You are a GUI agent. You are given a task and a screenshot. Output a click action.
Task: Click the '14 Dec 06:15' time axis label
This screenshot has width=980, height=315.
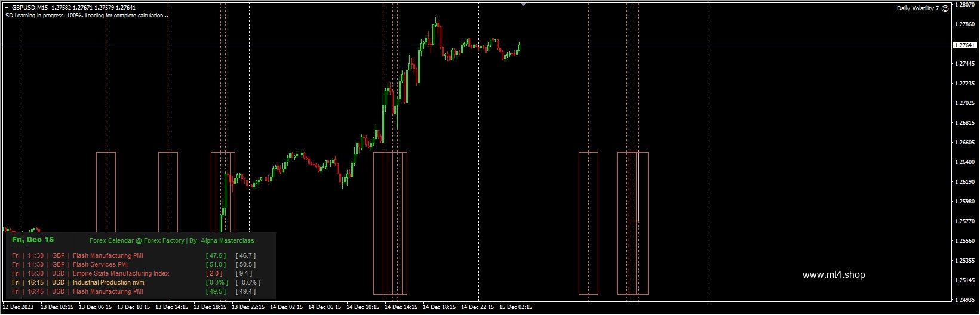pyautogui.click(x=325, y=307)
